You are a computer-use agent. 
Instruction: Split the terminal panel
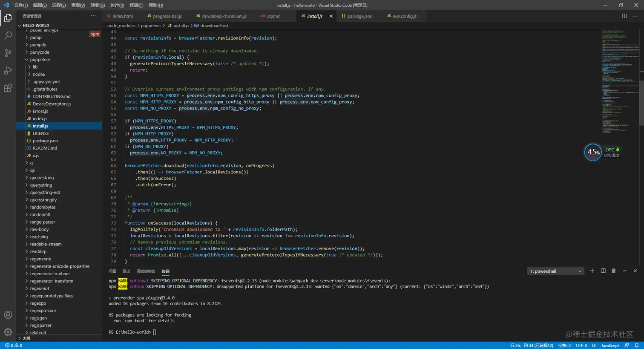[603, 271]
